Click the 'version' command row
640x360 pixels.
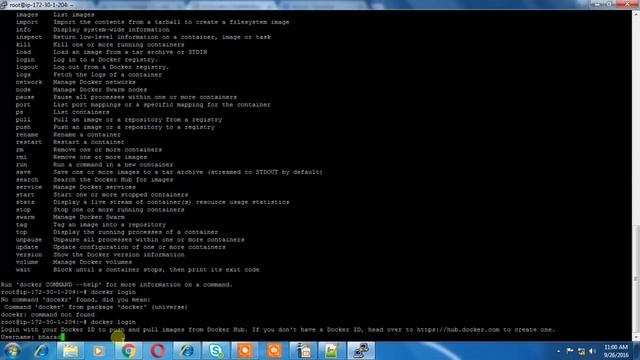click(100, 255)
